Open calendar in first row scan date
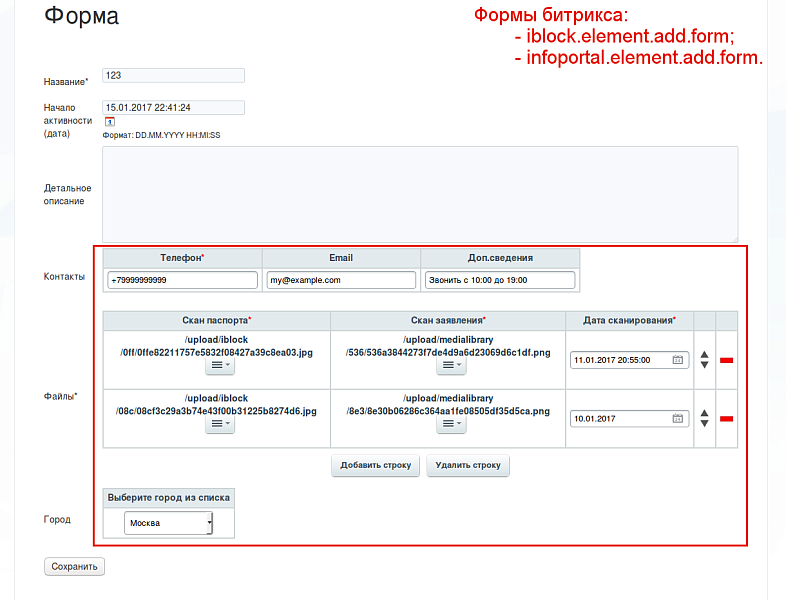Screen dimensions: 786x600 677,360
